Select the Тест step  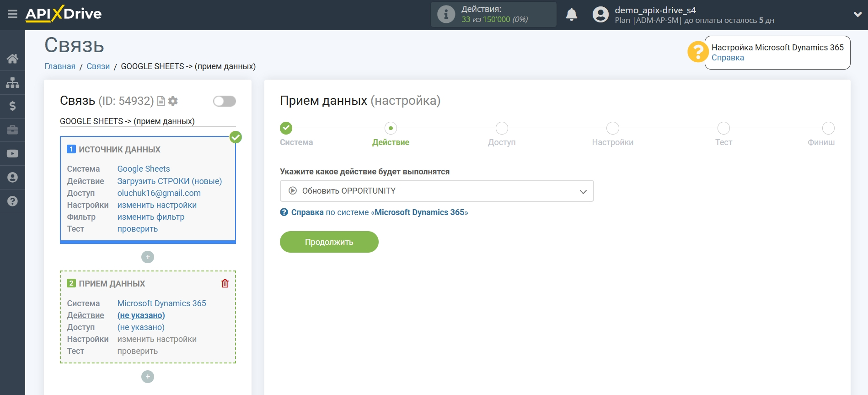point(723,128)
